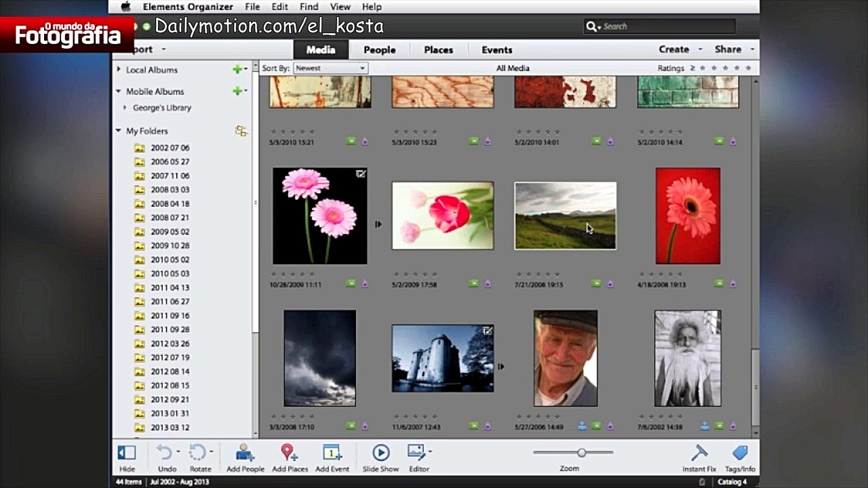Toggle My Folders tree view icon
This screenshot has height=488, width=868.
[x=241, y=131]
